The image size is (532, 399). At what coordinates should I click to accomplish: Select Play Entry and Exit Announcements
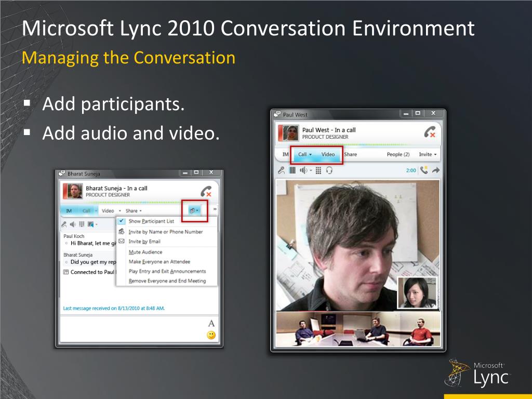(167, 271)
